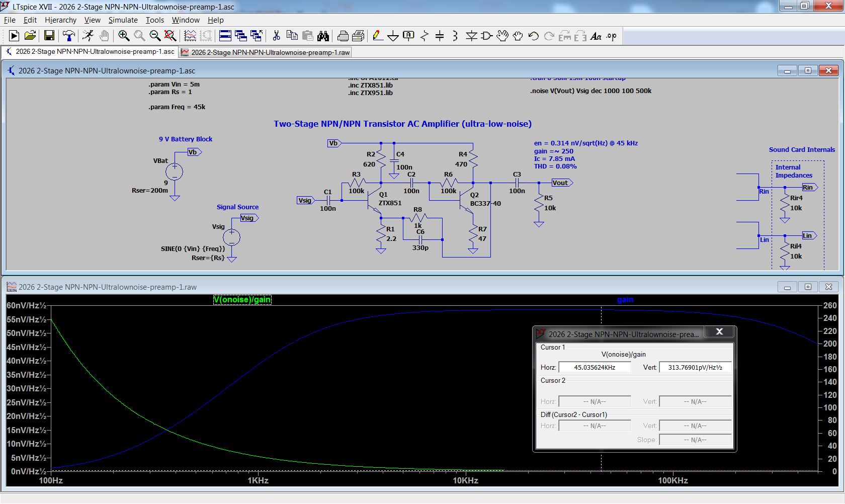Select the Copy tool in the toolbar
This screenshot has width=845, height=504.
(x=292, y=36)
